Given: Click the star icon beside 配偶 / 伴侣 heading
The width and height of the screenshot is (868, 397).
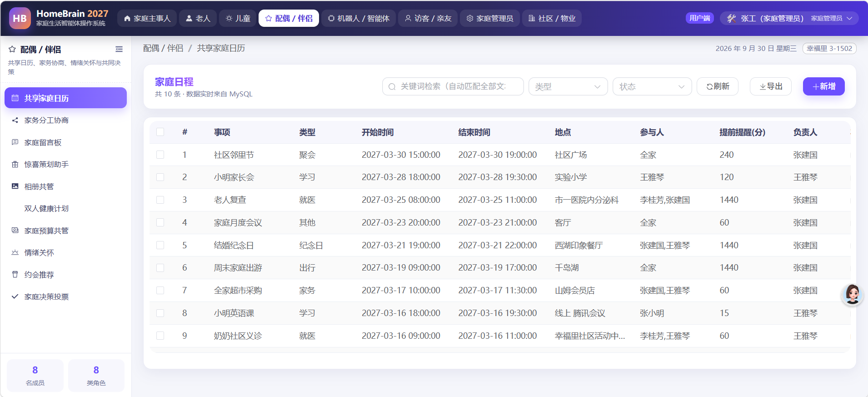Looking at the screenshot, I should pos(12,49).
